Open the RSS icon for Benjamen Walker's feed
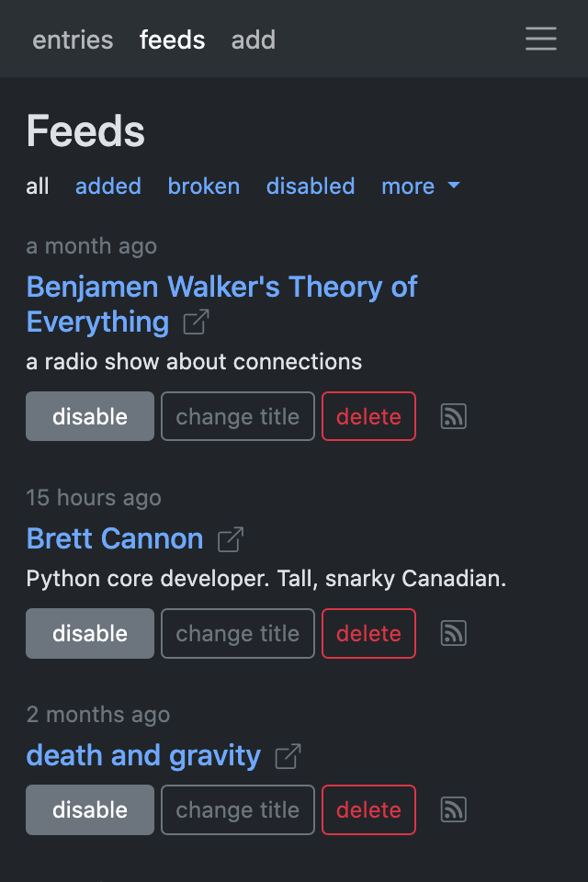The height and width of the screenshot is (882, 588). [453, 415]
